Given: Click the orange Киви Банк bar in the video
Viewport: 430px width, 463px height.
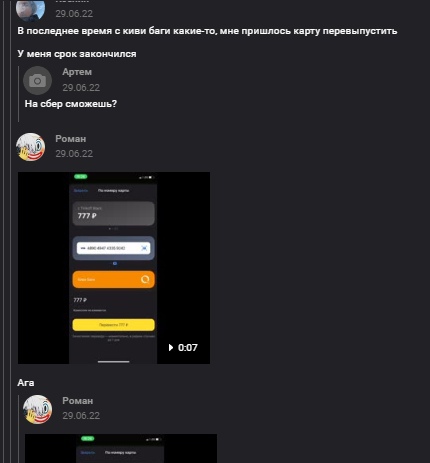Looking at the screenshot, I should coord(114,279).
